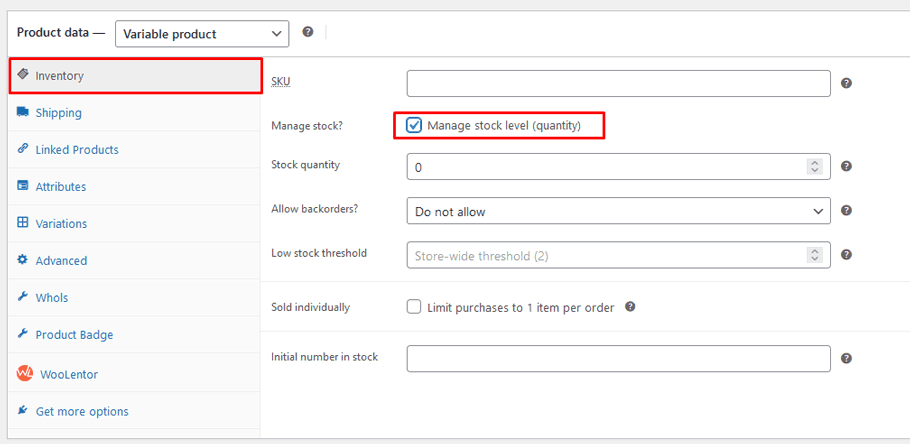Click the WooLentor logo icon
The height and width of the screenshot is (444, 910).
[25, 374]
